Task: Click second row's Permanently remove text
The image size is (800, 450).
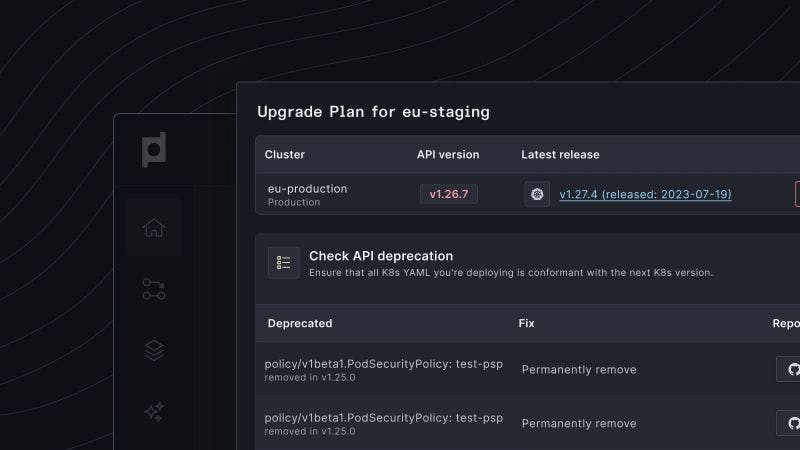Action: click(579, 423)
